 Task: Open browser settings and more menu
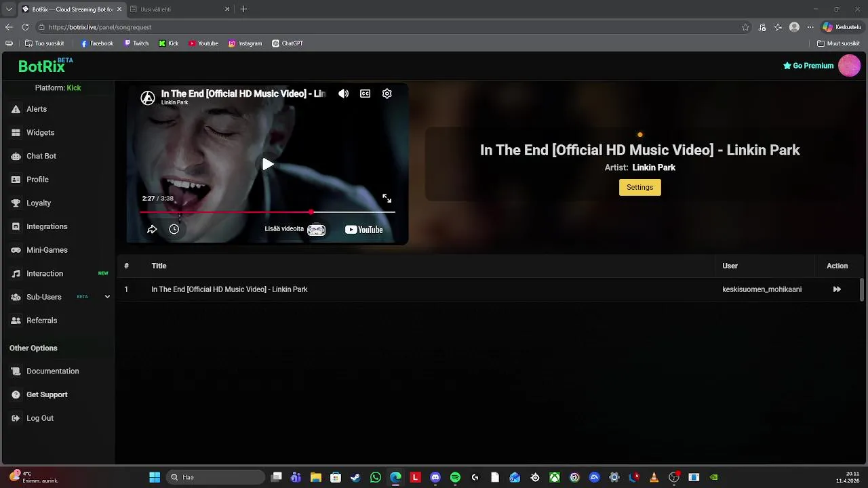pyautogui.click(x=810, y=27)
